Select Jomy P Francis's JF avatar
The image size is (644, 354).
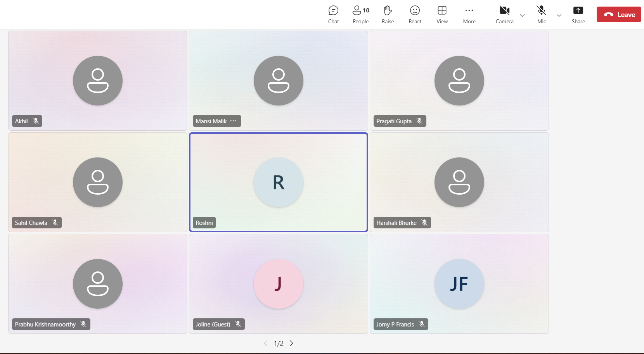coord(459,284)
